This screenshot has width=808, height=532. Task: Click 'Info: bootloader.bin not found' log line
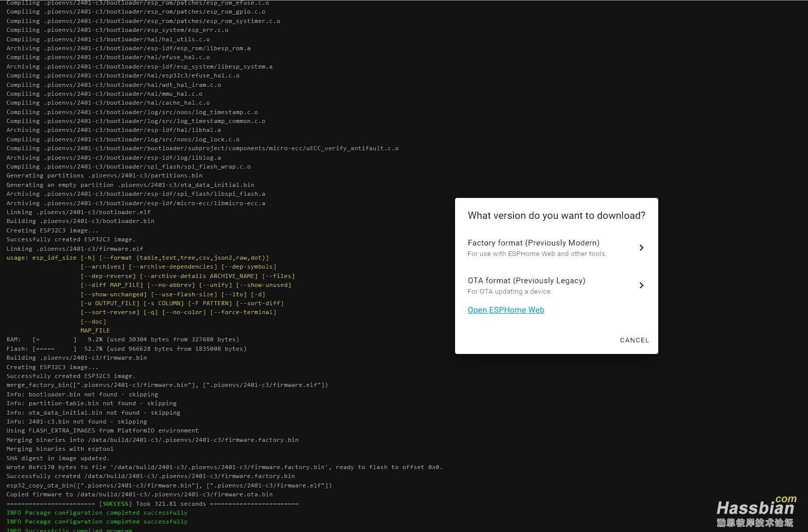(82, 394)
